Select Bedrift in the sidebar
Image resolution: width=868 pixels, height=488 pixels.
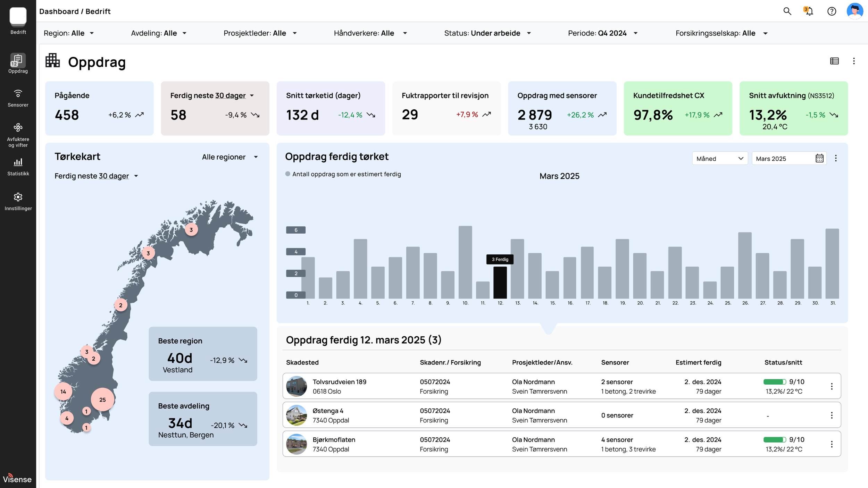[18, 21]
